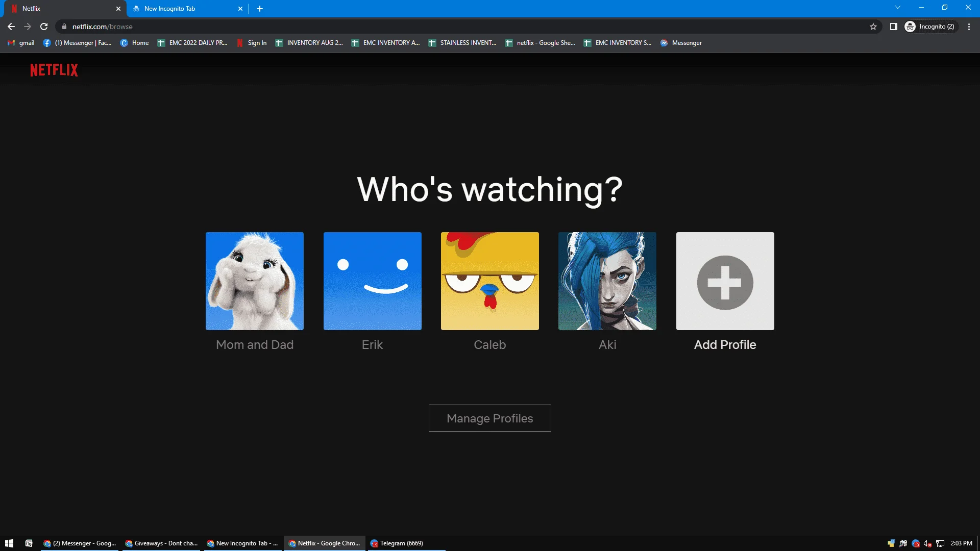
Task: Click the browser forward arrow
Action: click(28, 27)
